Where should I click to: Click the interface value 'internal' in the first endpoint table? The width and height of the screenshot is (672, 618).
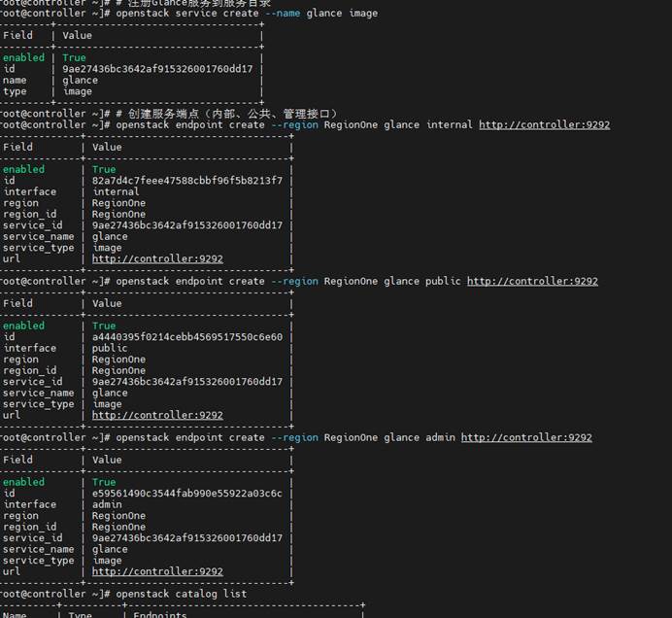click(x=116, y=191)
